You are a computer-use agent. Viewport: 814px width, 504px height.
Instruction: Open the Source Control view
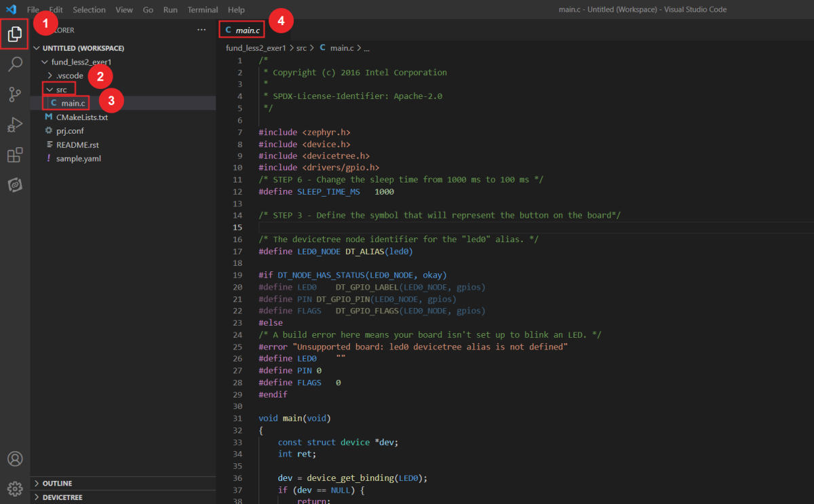coord(15,94)
